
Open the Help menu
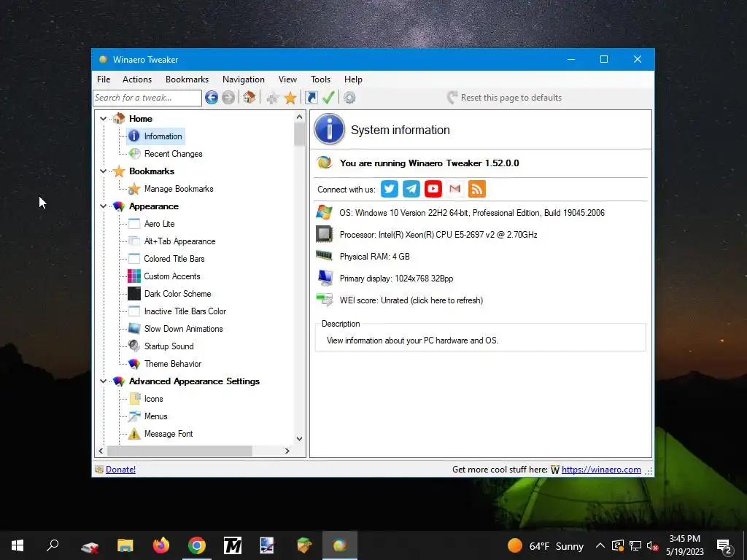pyautogui.click(x=354, y=79)
